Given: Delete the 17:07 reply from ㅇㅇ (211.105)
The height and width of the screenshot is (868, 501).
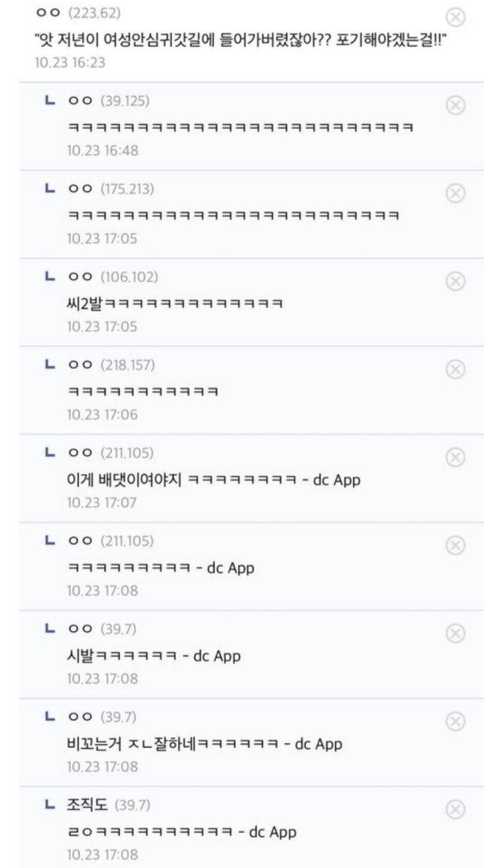Looking at the screenshot, I should (x=455, y=458).
